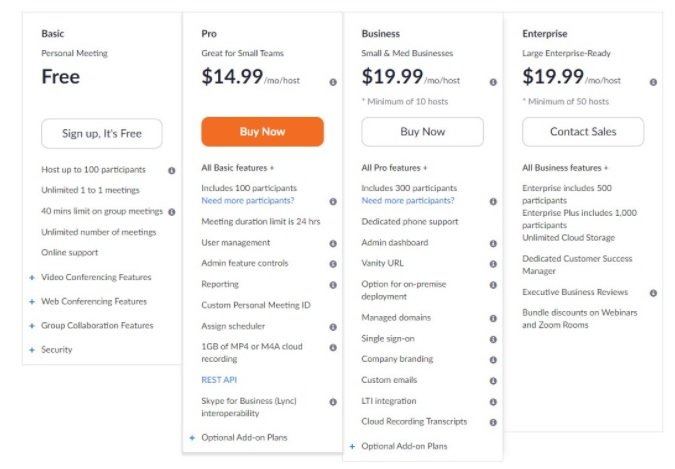The height and width of the screenshot is (469, 675).
Task: Click the orange Buy Now button for Pro
Action: tap(262, 132)
